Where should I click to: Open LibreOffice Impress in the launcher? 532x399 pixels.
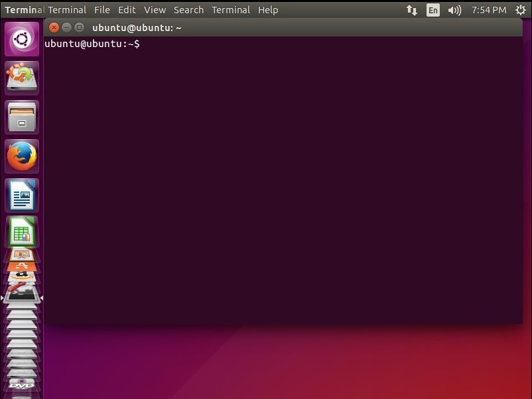coord(22,255)
